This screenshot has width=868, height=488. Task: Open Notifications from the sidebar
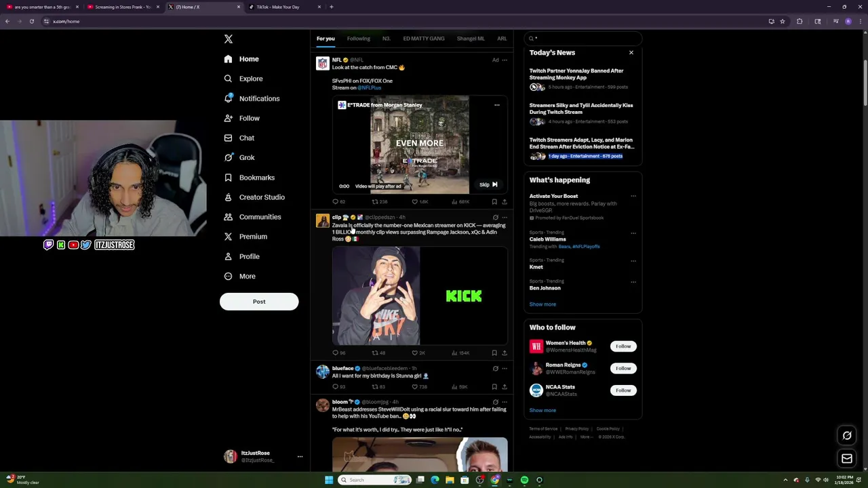pos(252,98)
